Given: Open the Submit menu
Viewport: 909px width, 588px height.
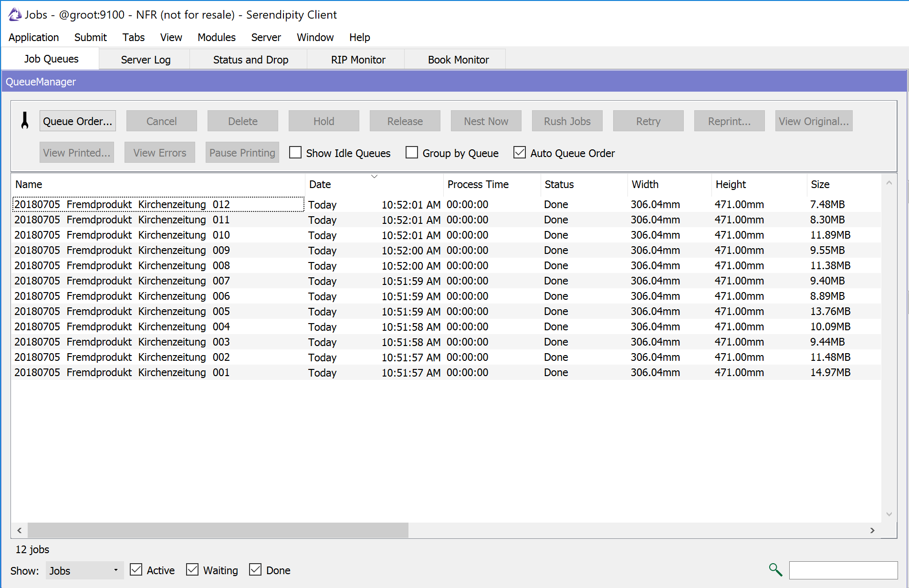Looking at the screenshot, I should click(91, 37).
